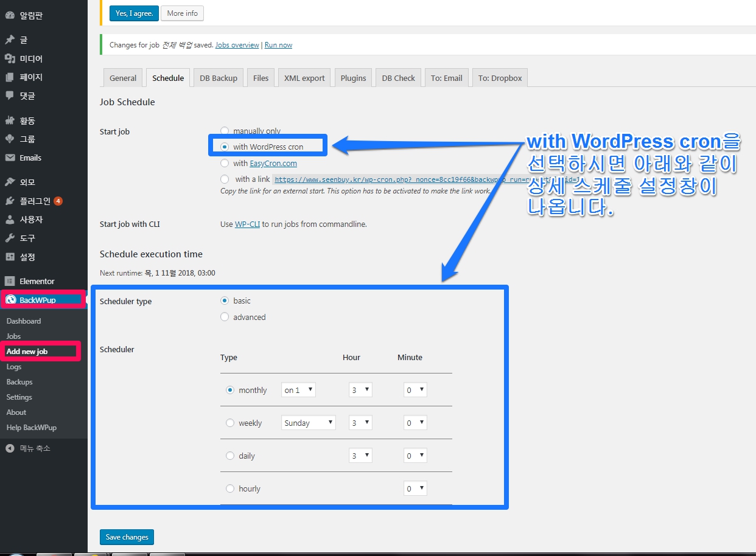The height and width of the screenshot is (556, 756).
Task: Open the weekly 'Sunday' day dropdown
Action: coord(309,423)
